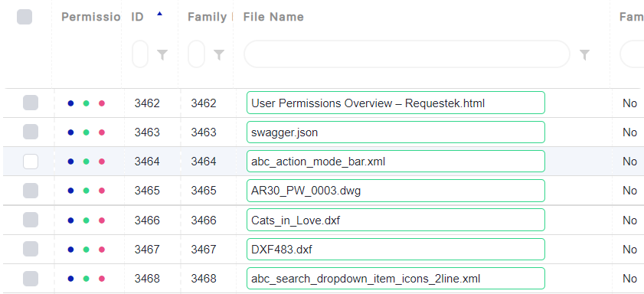Select checkbox for row 3462
The height and width of the screenshot is (294, 644).
(x=31, y=103)
